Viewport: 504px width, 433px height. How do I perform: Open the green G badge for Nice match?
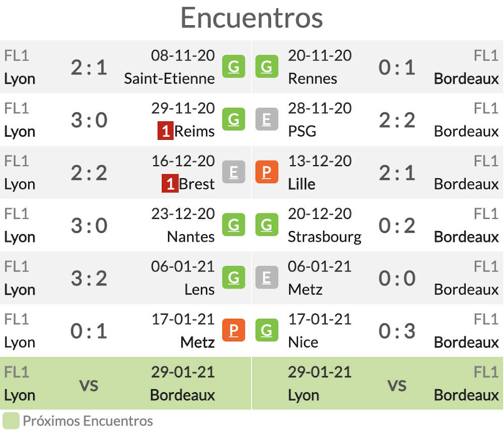tap(267, 330)
